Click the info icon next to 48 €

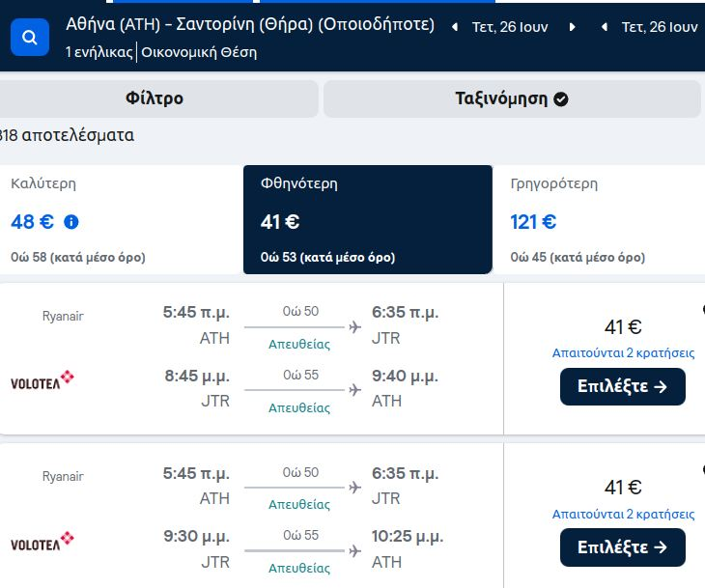71,222
